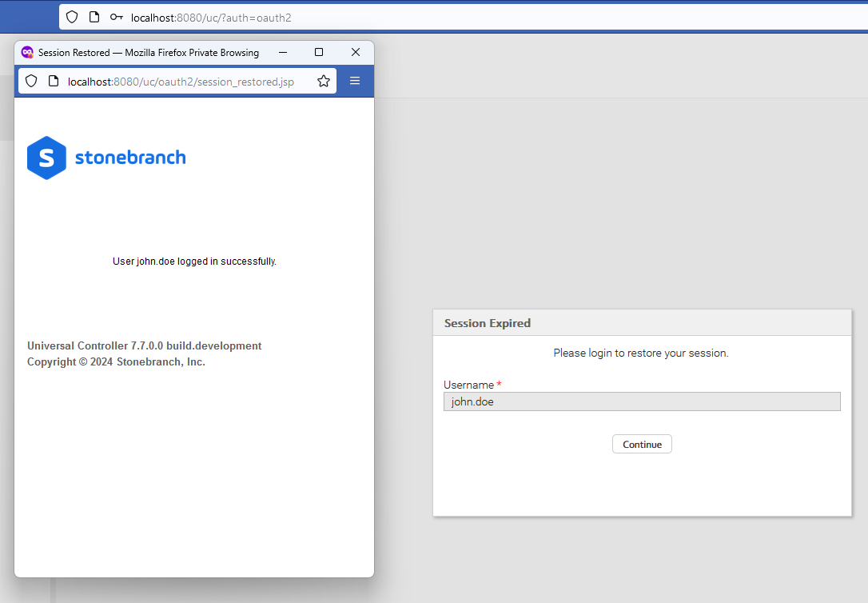Screen dimensions: 868x603
Task: Maximize the Session Restored popup window
Action: point(319,52)
